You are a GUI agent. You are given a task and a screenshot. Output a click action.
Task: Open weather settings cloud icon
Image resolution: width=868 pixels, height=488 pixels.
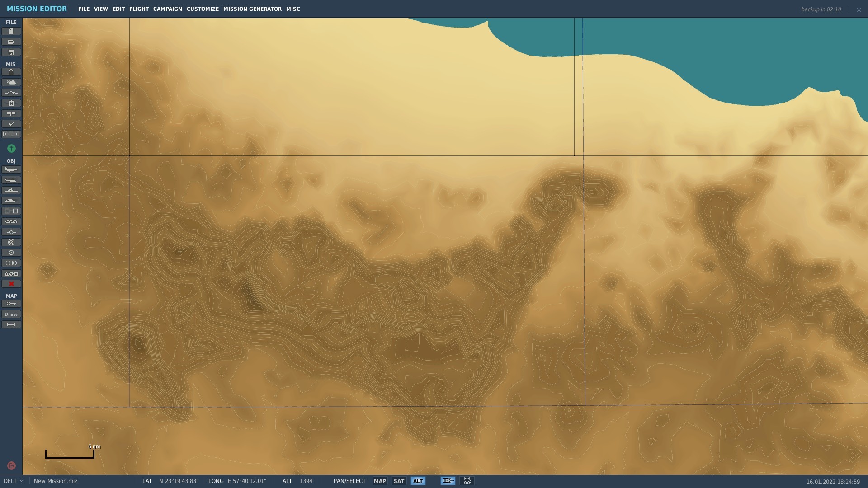point(11,82)
